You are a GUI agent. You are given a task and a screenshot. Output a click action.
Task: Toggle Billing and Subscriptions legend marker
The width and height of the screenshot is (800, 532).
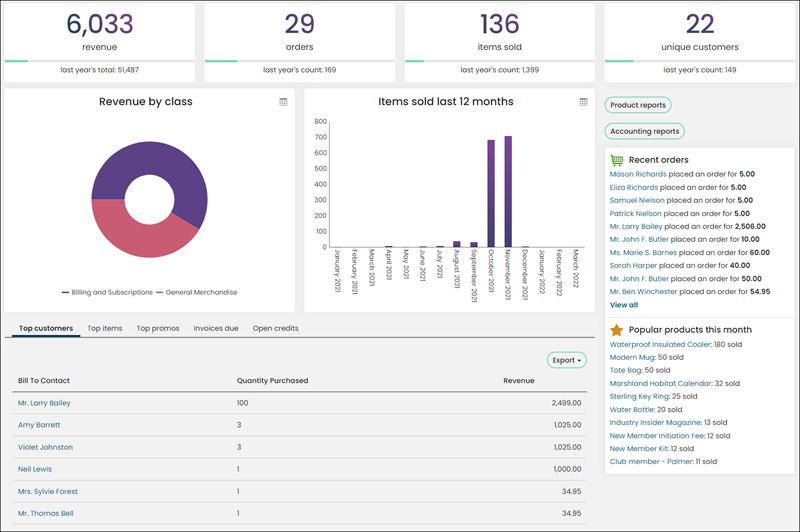click(65, 293)
